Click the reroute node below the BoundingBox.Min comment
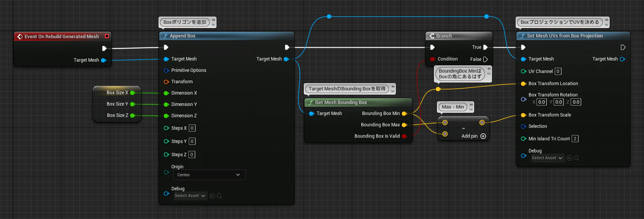Viewport: 644px width, 219px height. click(438, 89)
